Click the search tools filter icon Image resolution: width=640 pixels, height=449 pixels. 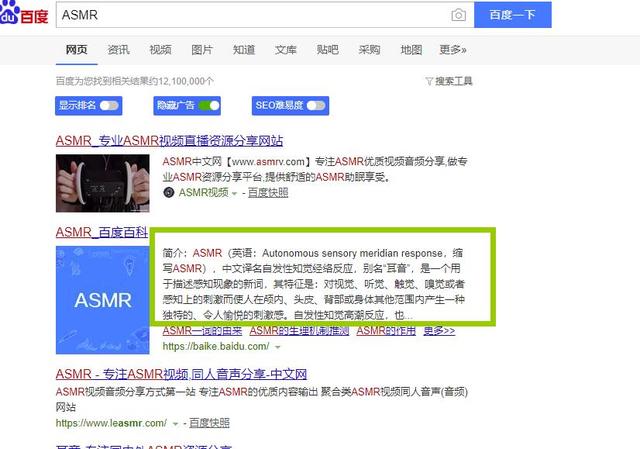point(429,81)
